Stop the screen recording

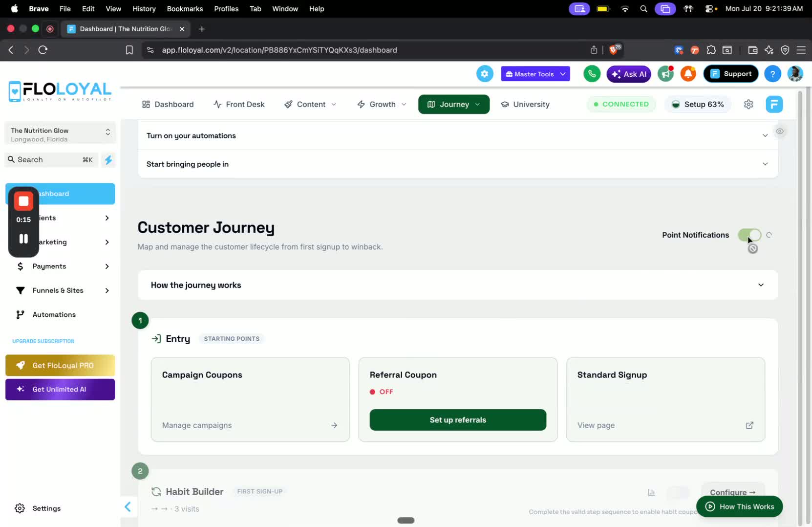coord(23,201)
